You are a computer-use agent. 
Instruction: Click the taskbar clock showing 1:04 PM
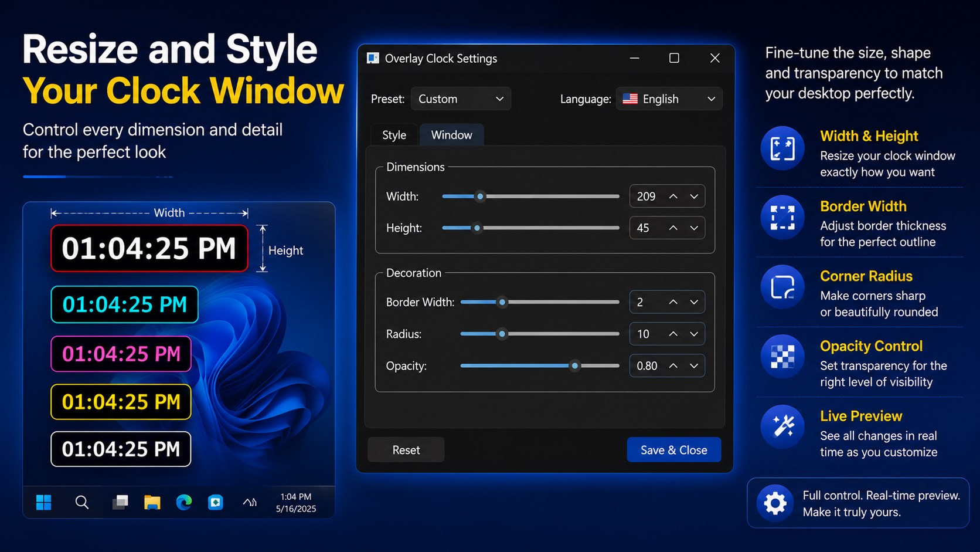[x=296, y=503]
